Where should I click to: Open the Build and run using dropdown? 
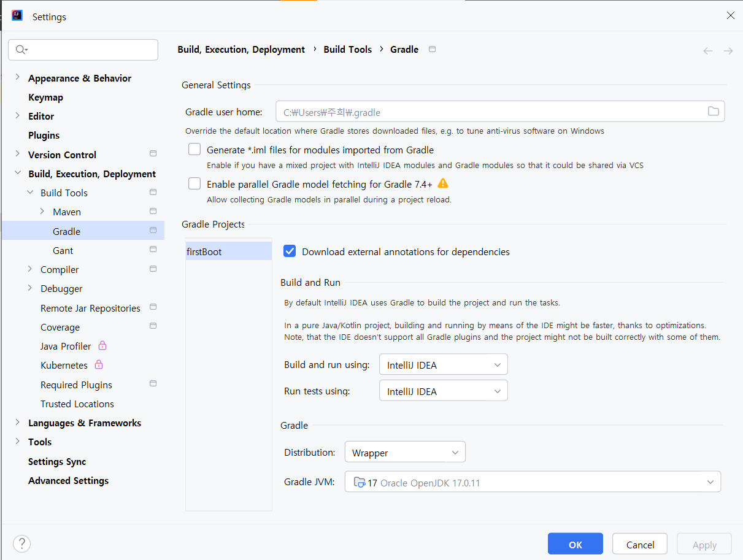point(443,365)
